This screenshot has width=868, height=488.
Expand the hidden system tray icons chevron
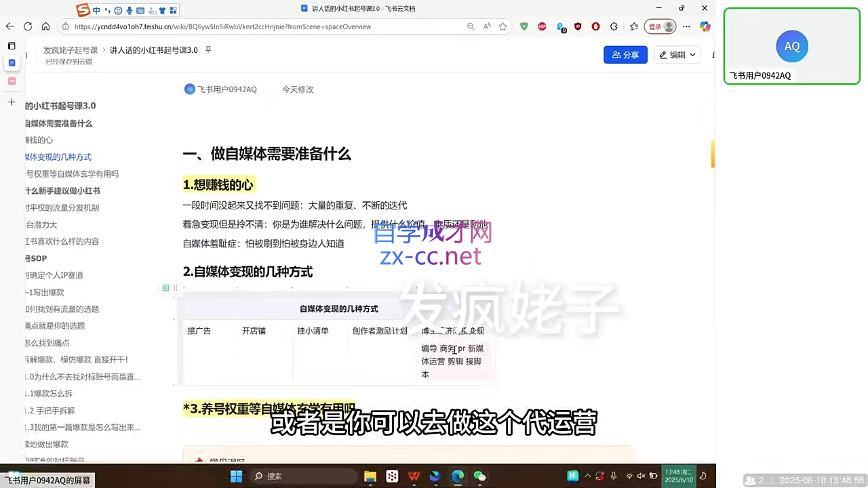587,476
